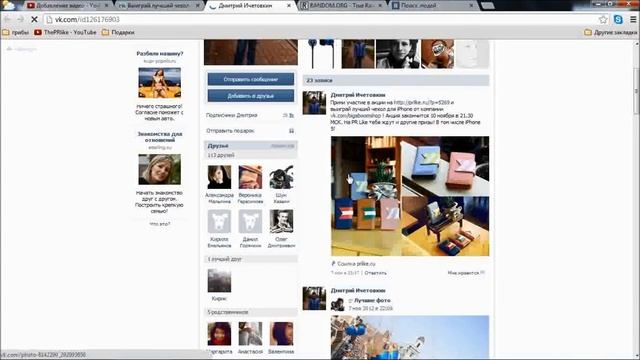Open friend Вероника's avatar
This screenshot has width=640, height=360.
[x=250, y=177]
